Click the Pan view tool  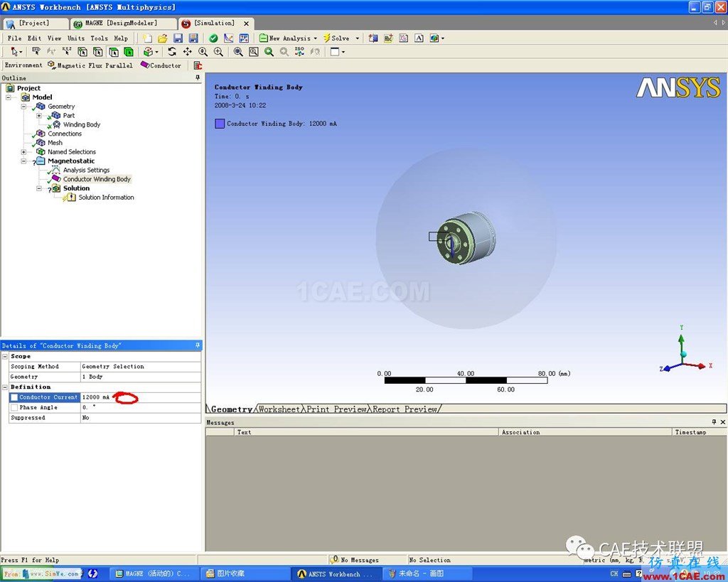pyautogui.click(x=188, y=51)
